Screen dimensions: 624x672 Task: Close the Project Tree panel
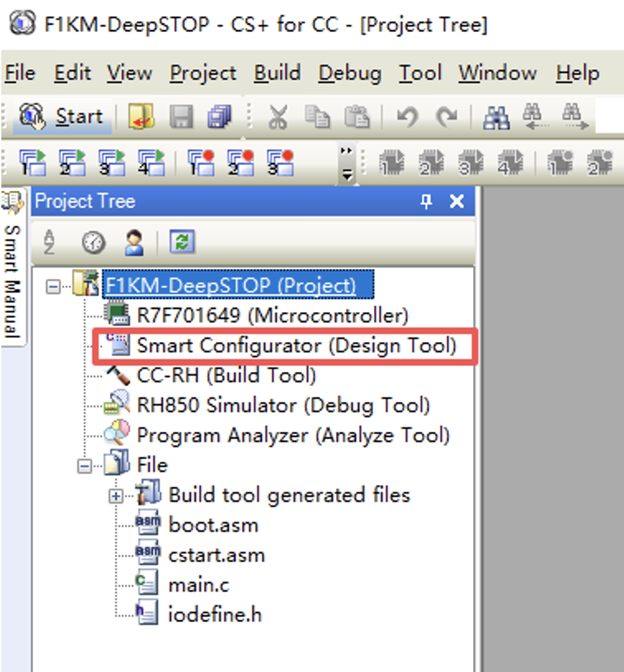(x=457, y=202)
